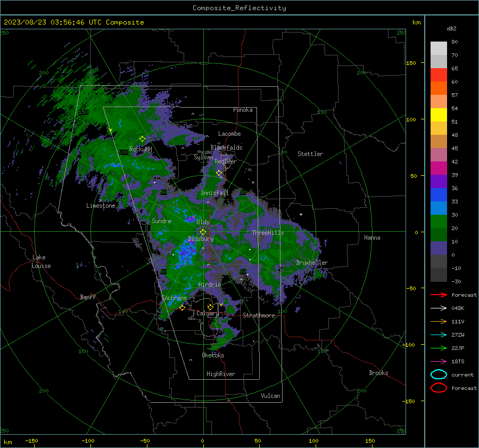This screenshot has height=448, width=479.
Task: Click yellow diamond at radar center near Olds
Action: pos(203,232)
